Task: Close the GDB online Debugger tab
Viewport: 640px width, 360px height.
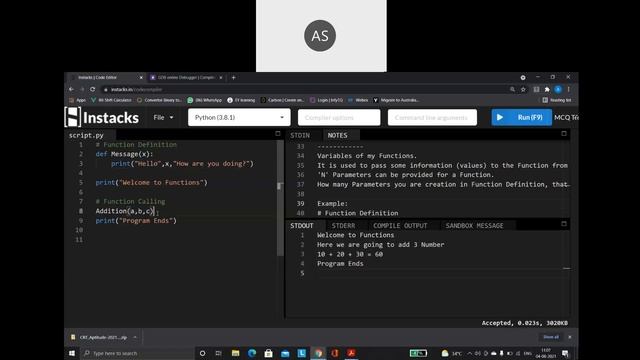Action: click(x=221, y=78)
